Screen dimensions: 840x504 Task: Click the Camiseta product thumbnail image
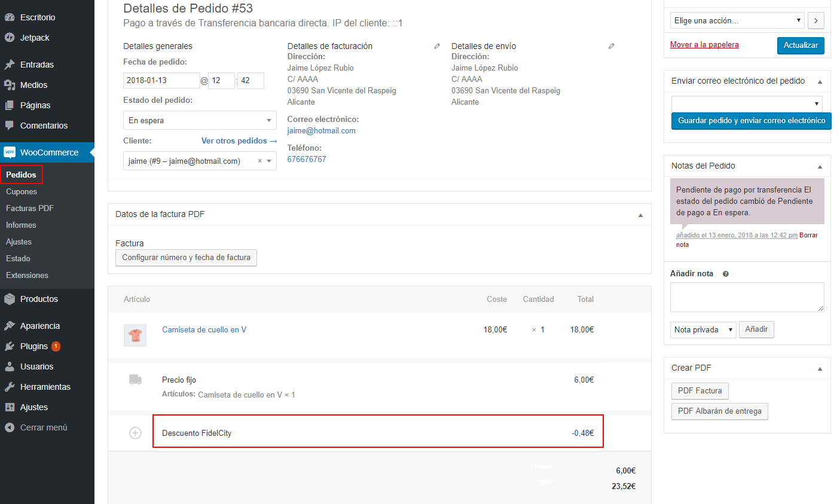pyautogui.click(x=135, y=335)
